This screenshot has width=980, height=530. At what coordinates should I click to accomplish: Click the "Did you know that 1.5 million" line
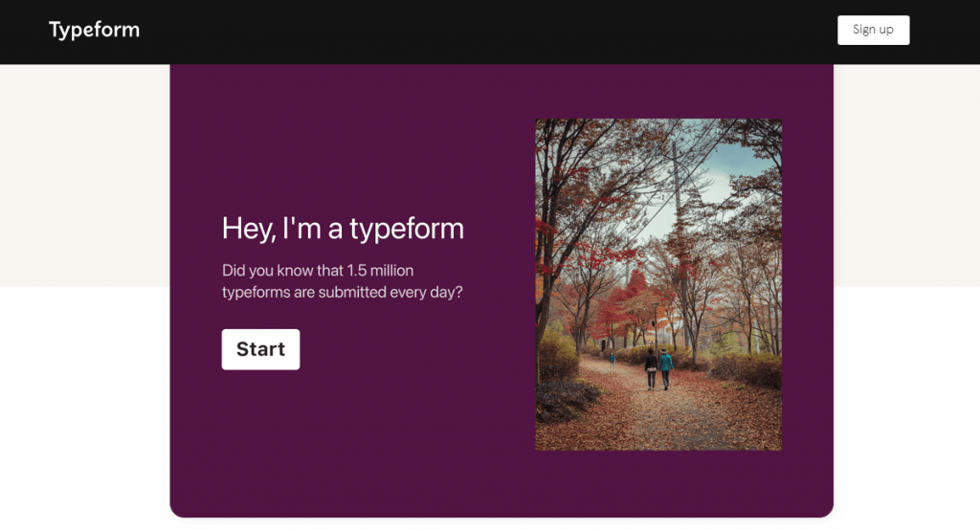[318, 271]
